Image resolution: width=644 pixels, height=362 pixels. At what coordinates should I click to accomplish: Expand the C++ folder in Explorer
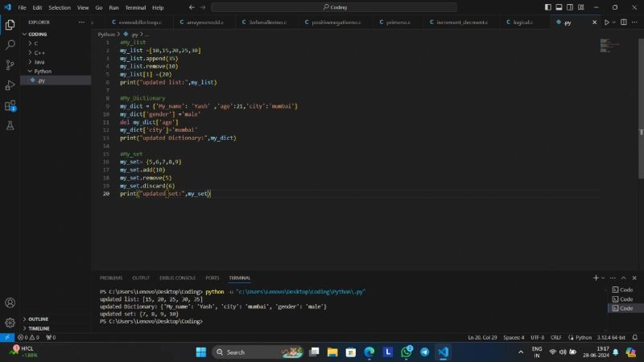39,52
